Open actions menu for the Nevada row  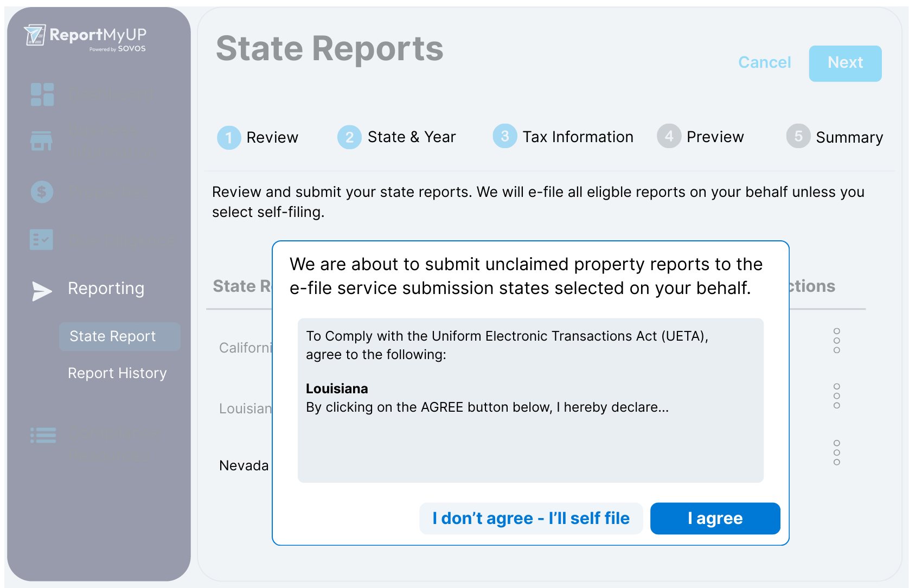[x=836, y=452]
